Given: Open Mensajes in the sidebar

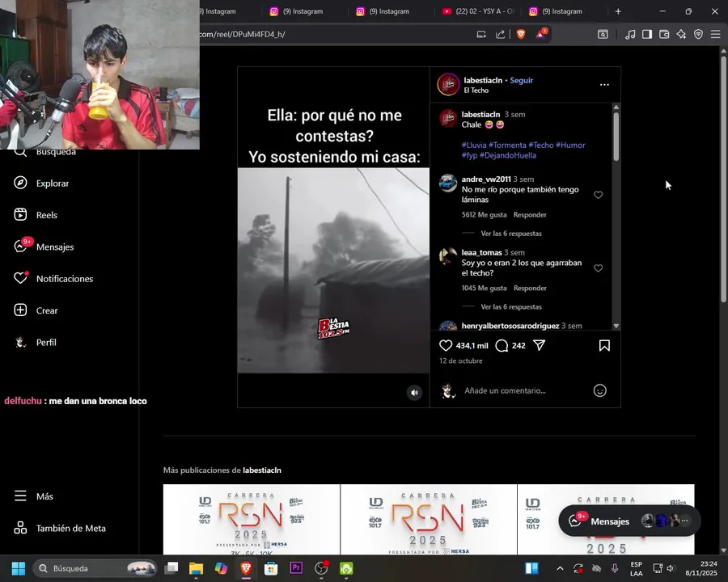Looking at the screenshot, I should coord(44,247).
